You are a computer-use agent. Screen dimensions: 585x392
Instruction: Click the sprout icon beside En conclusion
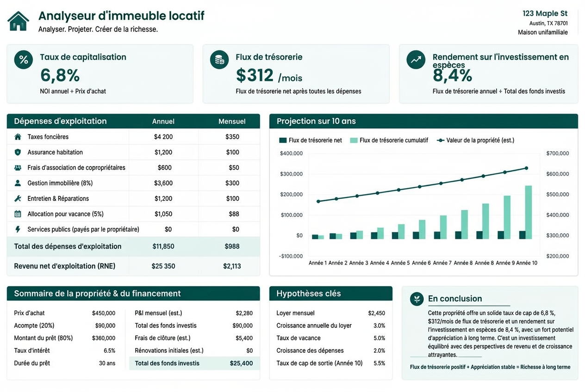(x=417, y=299)
